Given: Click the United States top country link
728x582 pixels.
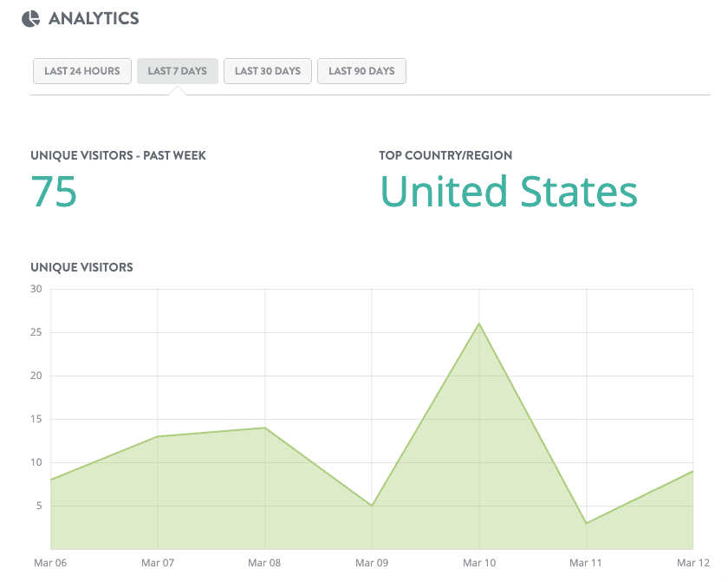Looking at the screenshot, I should [510, 192].
